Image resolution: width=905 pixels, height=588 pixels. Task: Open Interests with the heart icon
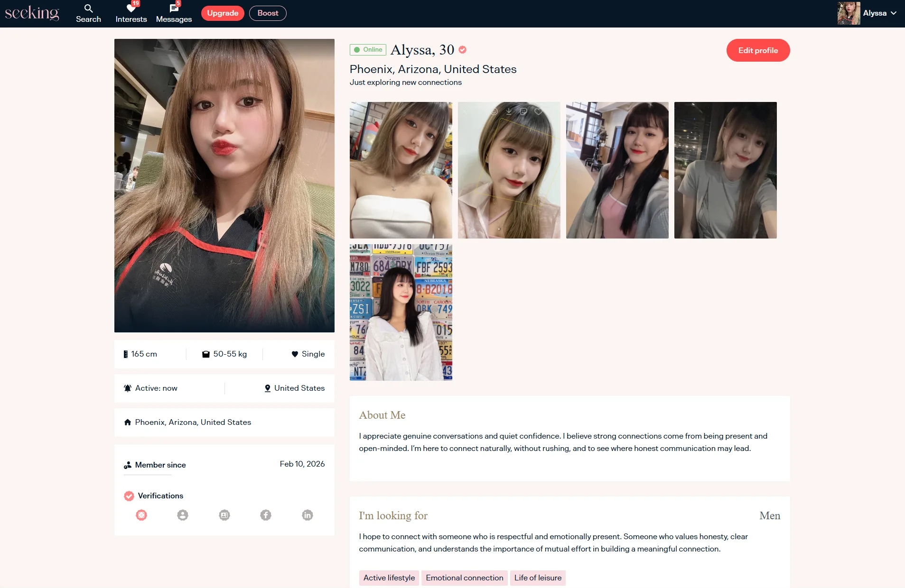click(x=131, y=9)
